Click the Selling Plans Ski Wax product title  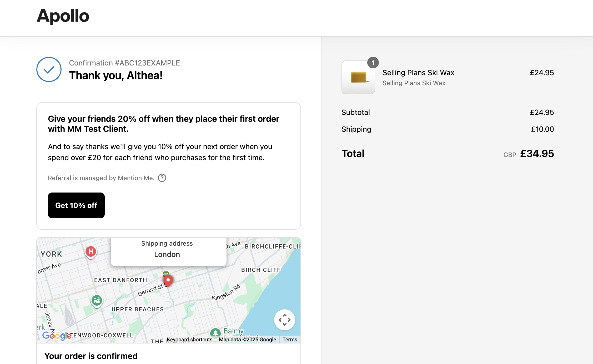pos(418,73)
